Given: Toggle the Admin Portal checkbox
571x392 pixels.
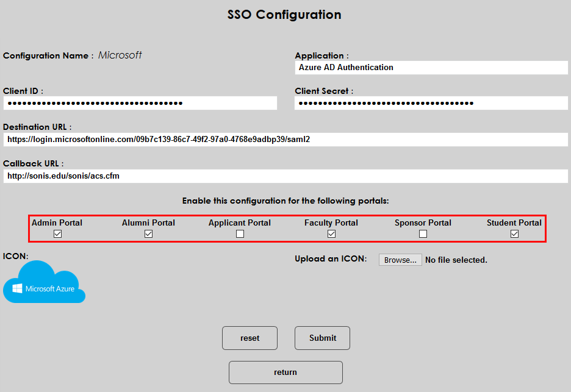Looking at the screenshot, I should click(x=57, y=234).
